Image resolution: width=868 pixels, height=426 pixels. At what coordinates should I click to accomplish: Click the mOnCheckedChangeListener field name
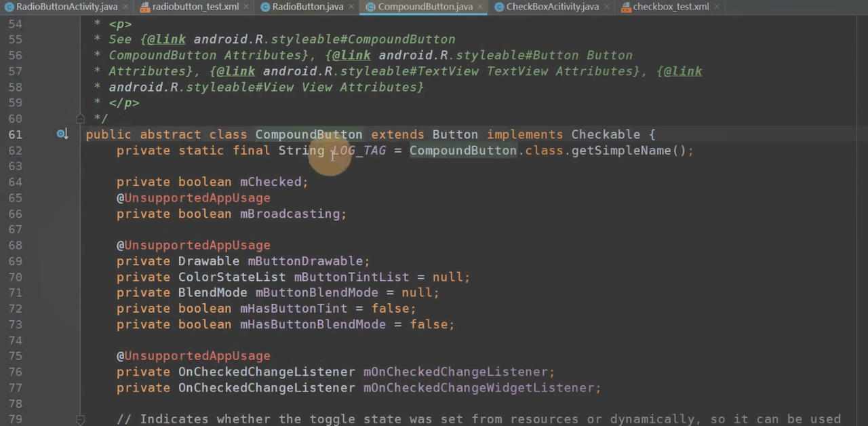coord(455,372)
